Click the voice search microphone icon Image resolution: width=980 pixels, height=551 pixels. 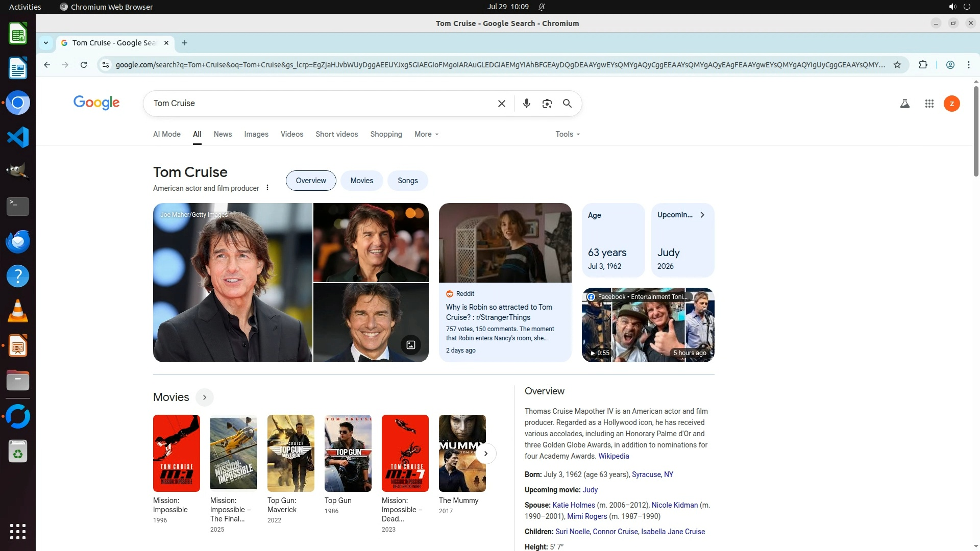(x=526, y=104)
